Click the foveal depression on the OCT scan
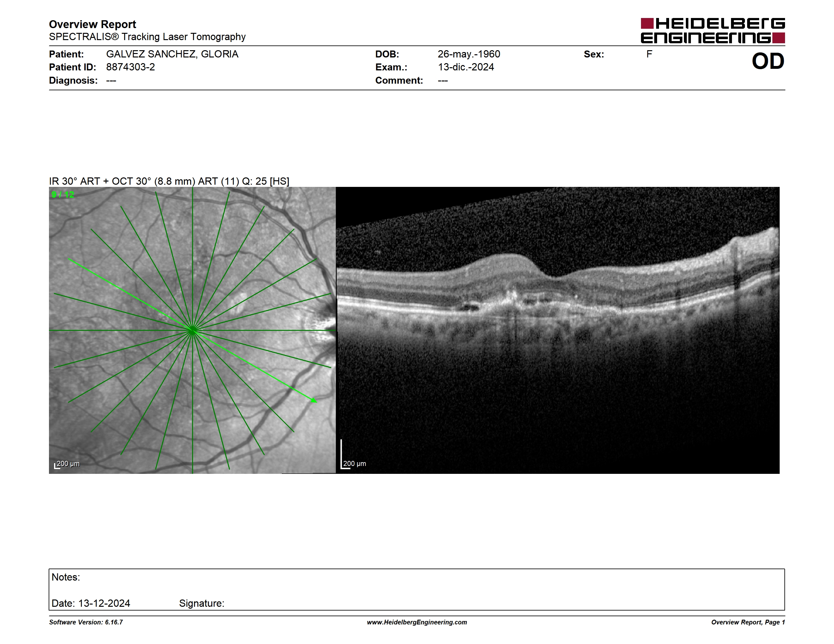Viewport: 834px width, 644px height. pos(556,276)
